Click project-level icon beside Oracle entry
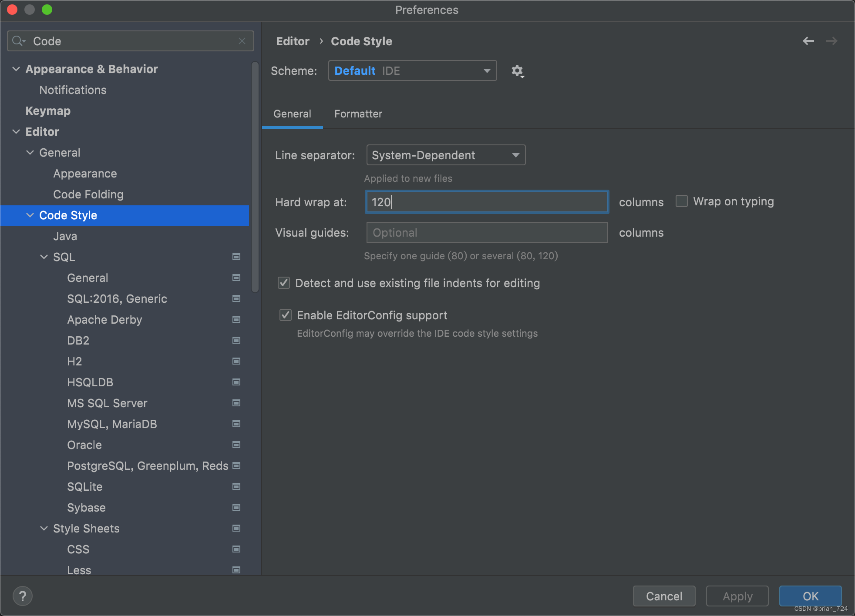 [236, 445]
